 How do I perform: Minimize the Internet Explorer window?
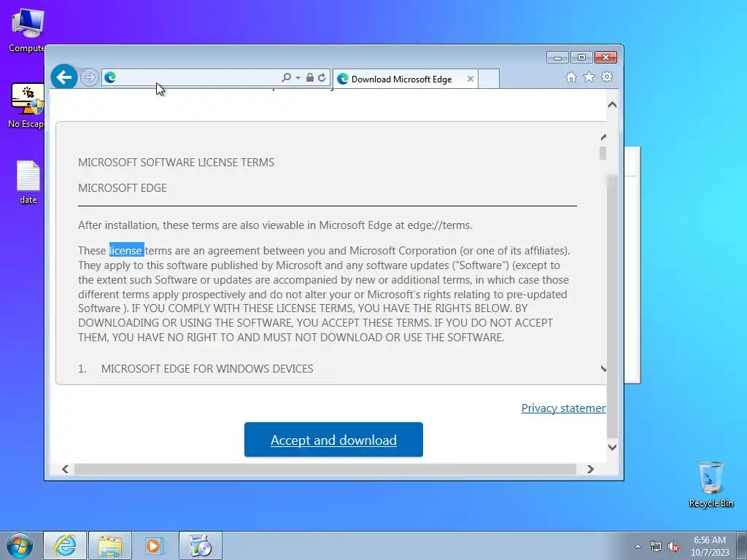557,58
